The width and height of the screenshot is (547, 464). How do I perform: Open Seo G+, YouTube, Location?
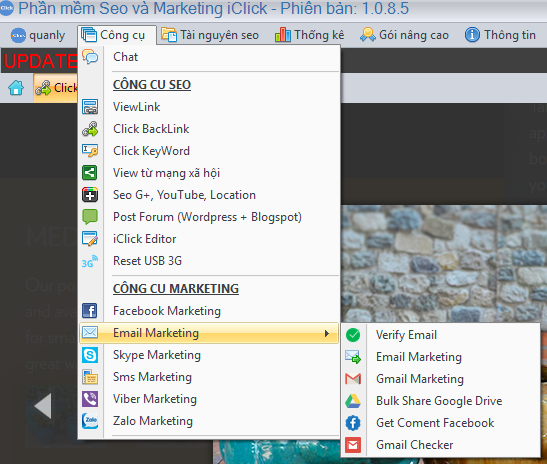pyautogui.click(x=209, y=195)
